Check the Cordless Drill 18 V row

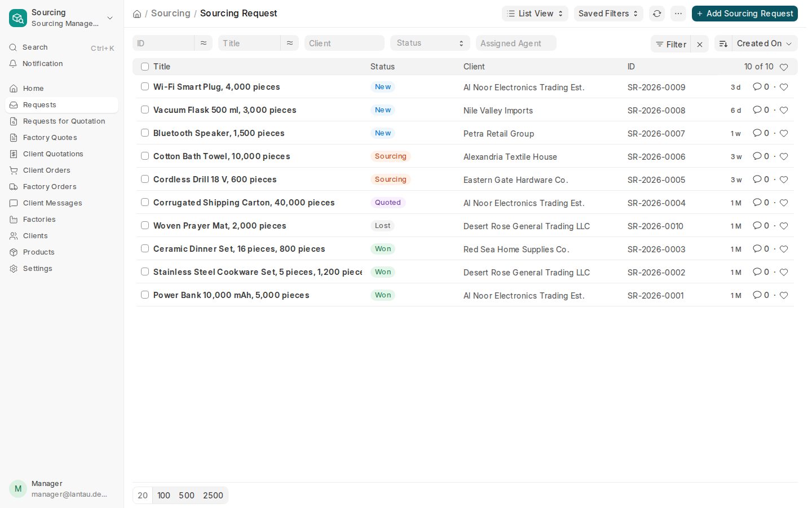[x=145, y=179]
